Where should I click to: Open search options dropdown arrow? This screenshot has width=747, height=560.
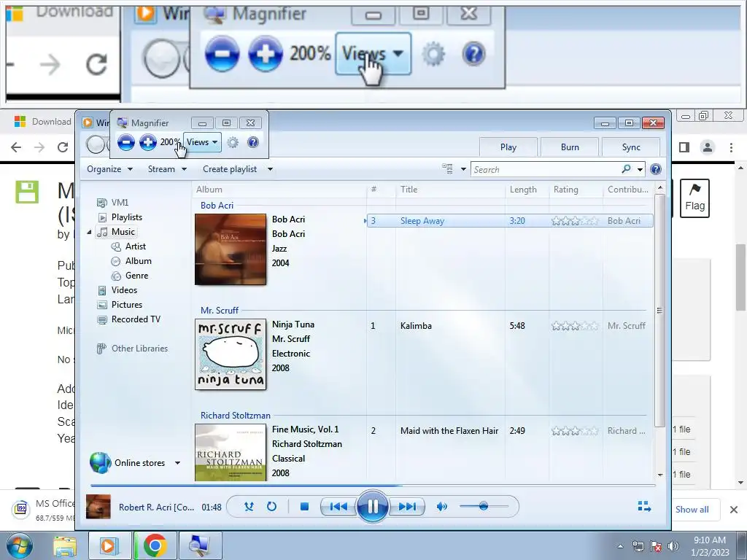tap(640, 169)
